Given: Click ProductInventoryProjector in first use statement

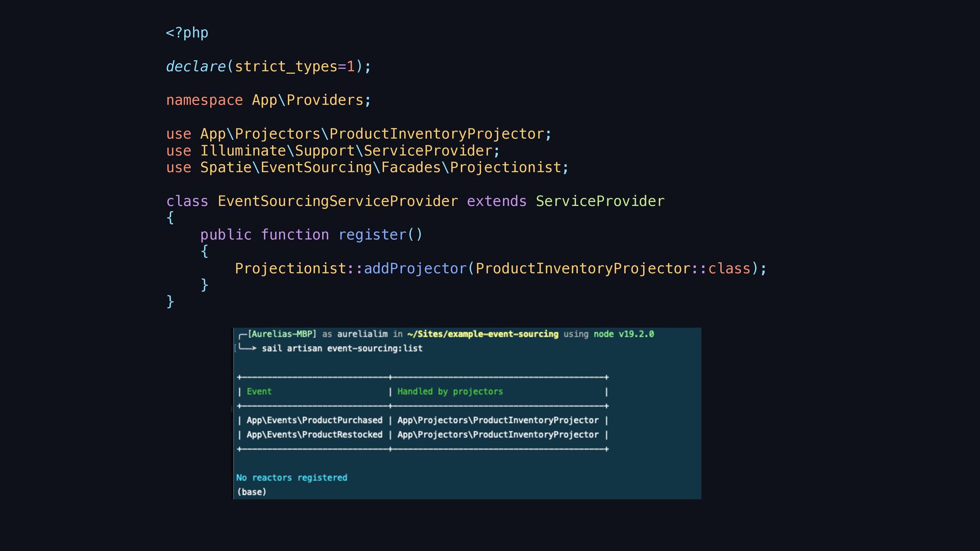Looking at the screenshot, I should (x=436, y=134).
